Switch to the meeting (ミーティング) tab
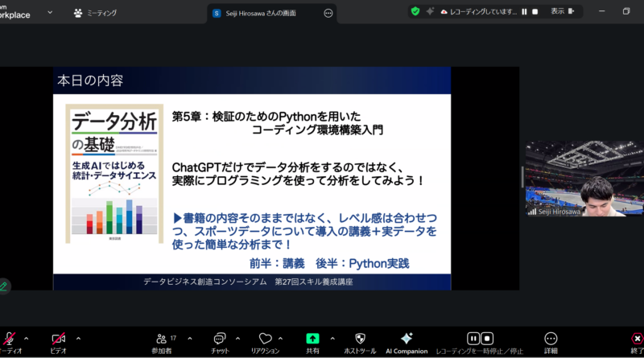The height and width of the screenshot is (358, 644). pos(95,13)
